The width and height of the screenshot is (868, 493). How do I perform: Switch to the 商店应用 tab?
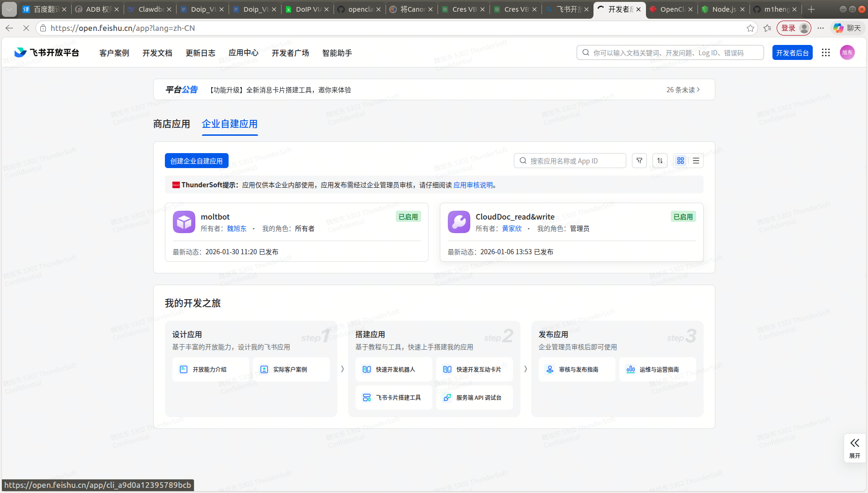pyautogui.click(x=171, y=124)
